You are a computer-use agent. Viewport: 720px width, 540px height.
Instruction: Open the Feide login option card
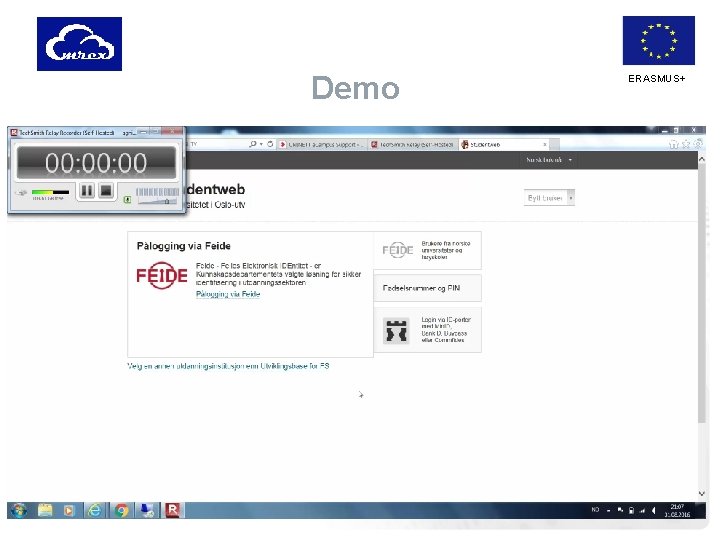click(428, 250)
